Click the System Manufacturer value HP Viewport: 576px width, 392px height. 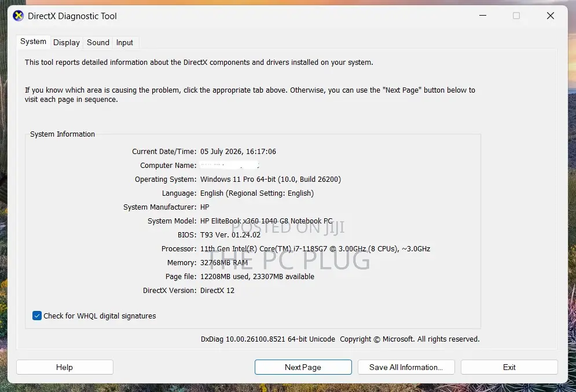(204, 207)
